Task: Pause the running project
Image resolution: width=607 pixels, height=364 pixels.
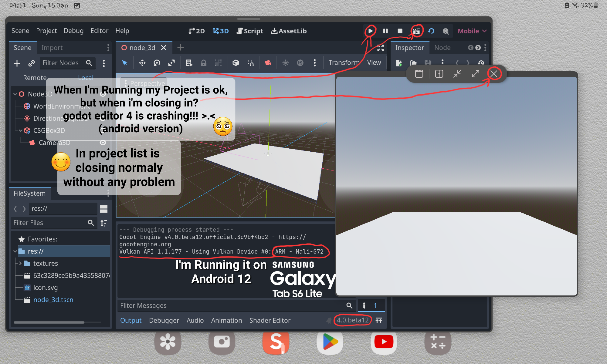Action: (385, 31)
